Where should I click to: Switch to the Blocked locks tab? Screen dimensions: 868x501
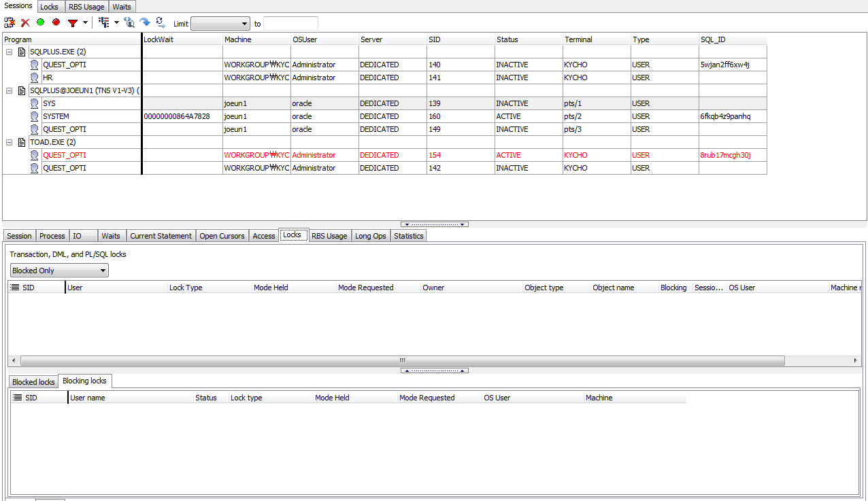[x=33, y=382]
